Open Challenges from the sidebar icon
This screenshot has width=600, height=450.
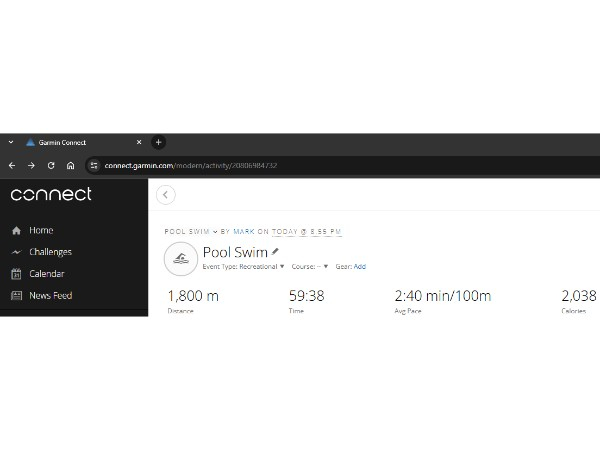(16, 252)
